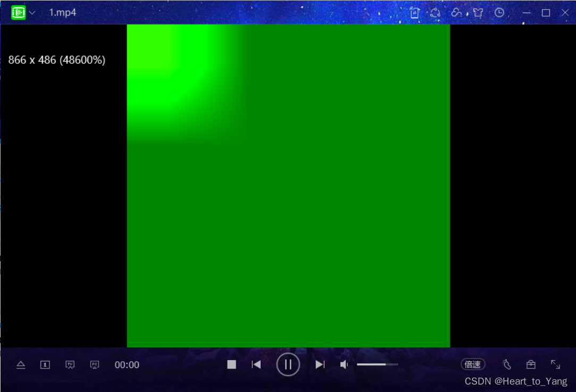This screenshot has width=576, height=392.
Task: Click the 1.mp4 title text
Action: click(x=62, y=13)
